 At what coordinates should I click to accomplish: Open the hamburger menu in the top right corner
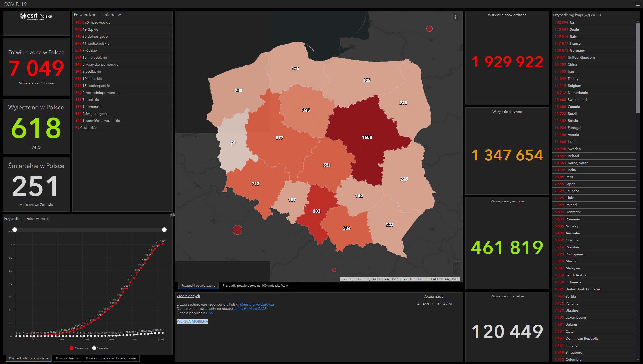pos(638,4)
